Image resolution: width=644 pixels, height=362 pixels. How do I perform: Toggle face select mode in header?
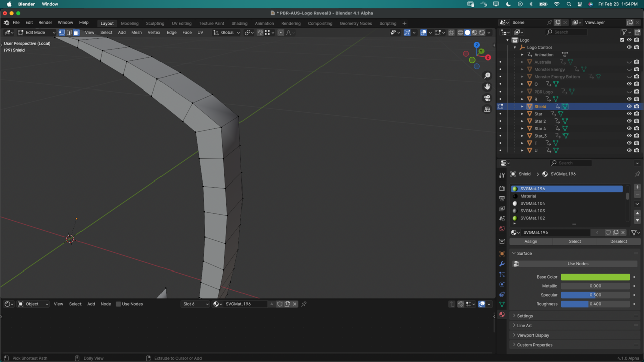pyautogui.click(x=76, y=32)
